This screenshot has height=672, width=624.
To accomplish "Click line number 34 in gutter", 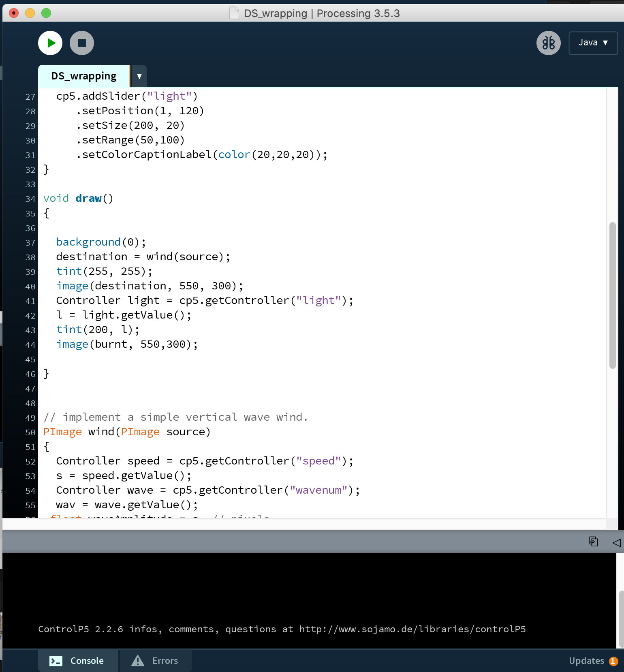I will (30, 199).
